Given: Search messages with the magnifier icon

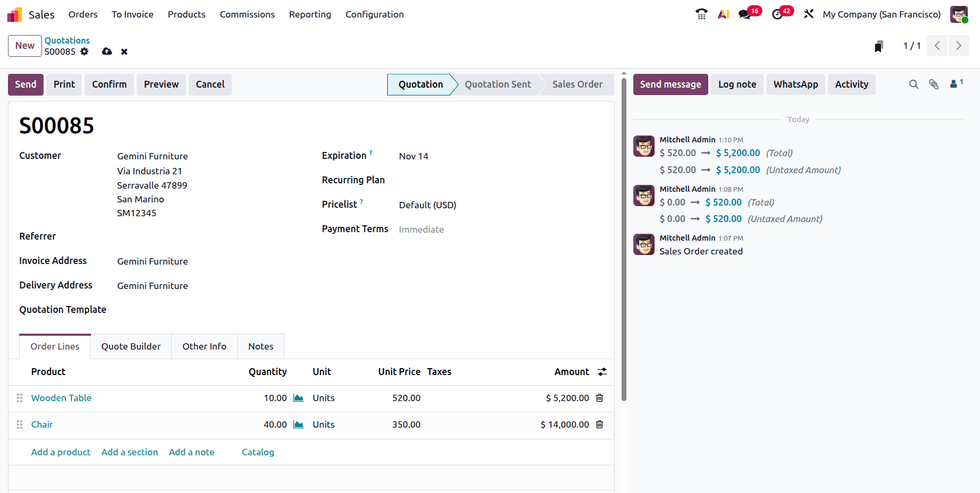Looking at the screenshot, I should pyautogui.click(x=914, y=84).
